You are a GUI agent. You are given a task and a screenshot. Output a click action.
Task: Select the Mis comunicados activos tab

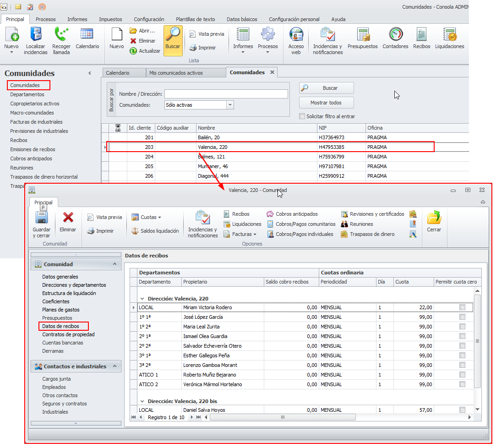click(176, 73)
